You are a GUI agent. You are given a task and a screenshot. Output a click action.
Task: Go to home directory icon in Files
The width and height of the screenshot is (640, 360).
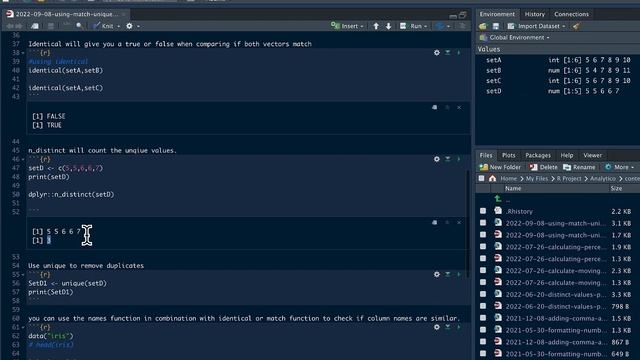[493, 178]
